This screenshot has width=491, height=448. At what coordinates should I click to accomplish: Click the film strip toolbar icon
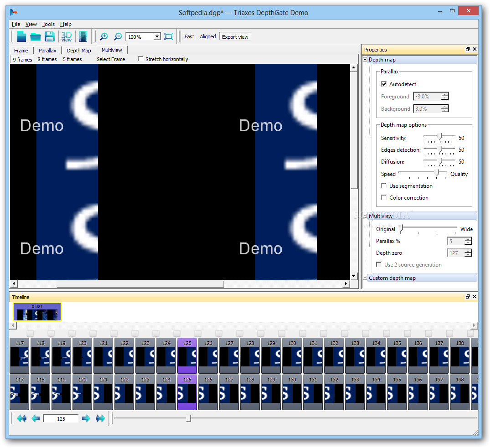click(x=83, y=36)
